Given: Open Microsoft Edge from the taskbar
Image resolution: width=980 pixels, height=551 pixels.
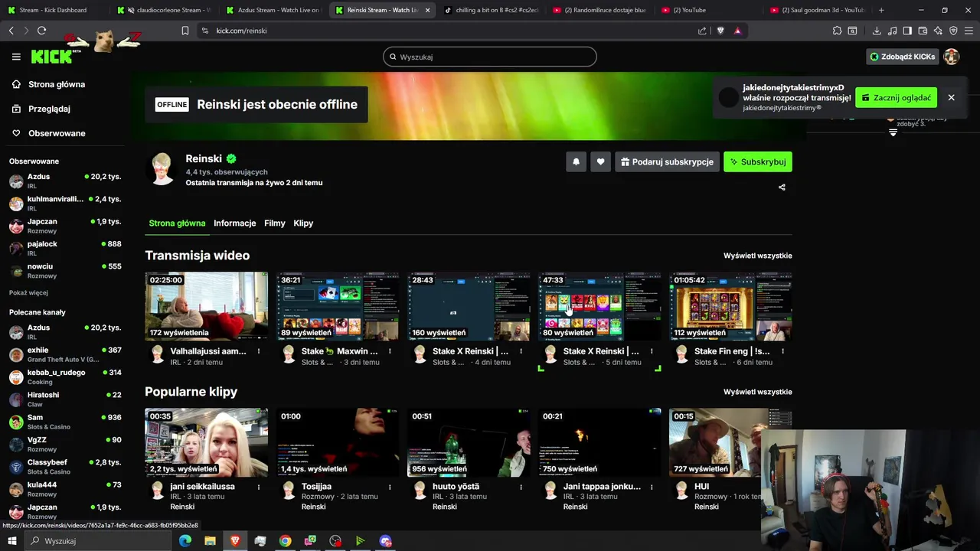Looking at the screenshot, I should [185, 541].
